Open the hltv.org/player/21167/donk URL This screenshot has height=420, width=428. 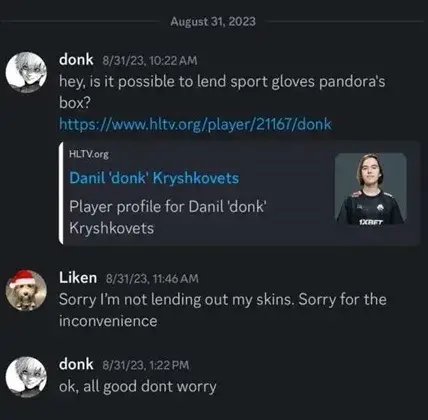[195, 124]
